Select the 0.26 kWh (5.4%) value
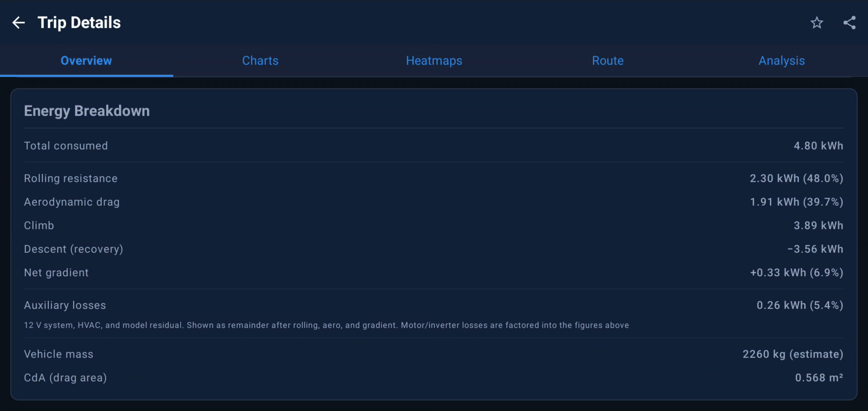The height and width of the screenshot is (411, 868). 800,305
